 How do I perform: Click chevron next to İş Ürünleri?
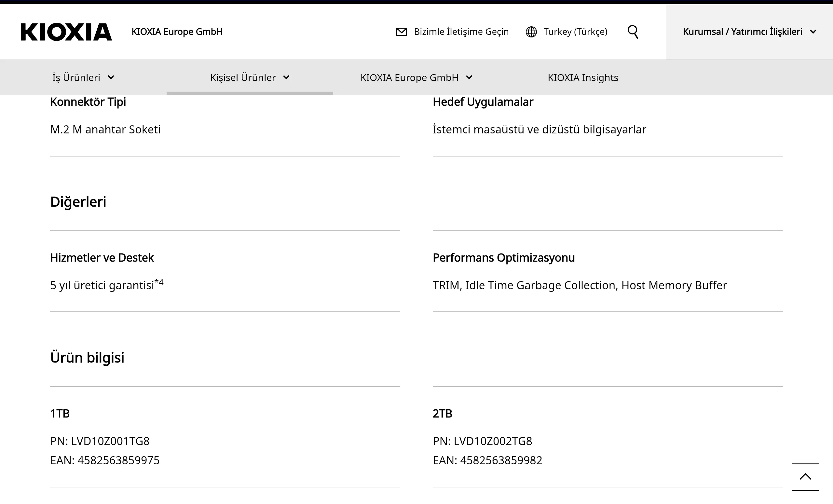(111, 77)
